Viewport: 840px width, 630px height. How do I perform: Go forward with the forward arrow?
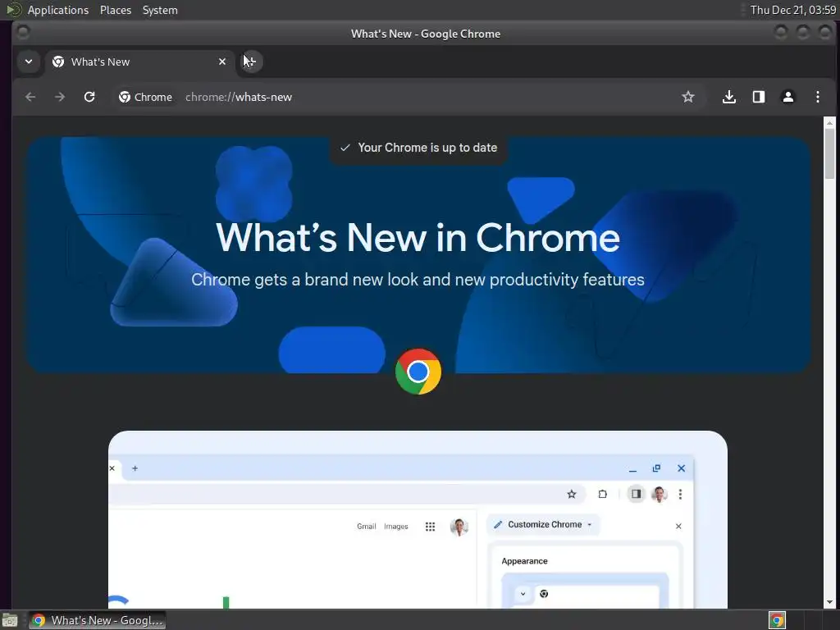coord(59,97)
